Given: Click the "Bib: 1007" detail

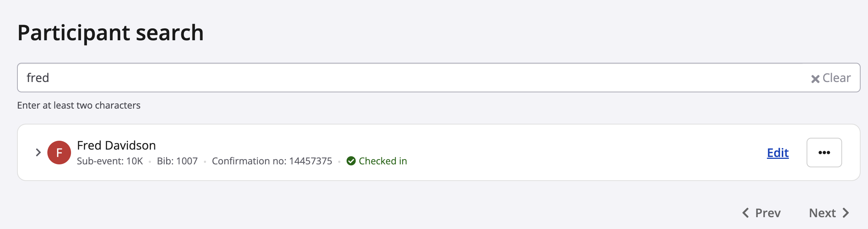Looking at the screenshot, I should point(177,161).
